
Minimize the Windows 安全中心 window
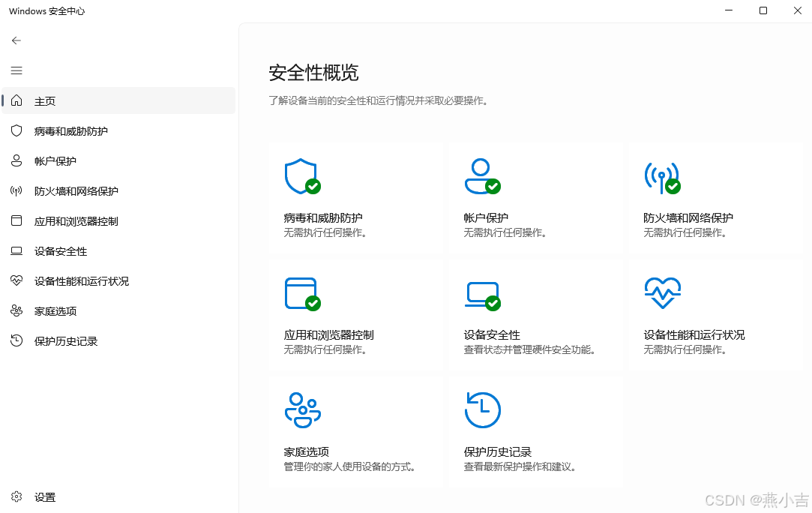pos(729,10)
